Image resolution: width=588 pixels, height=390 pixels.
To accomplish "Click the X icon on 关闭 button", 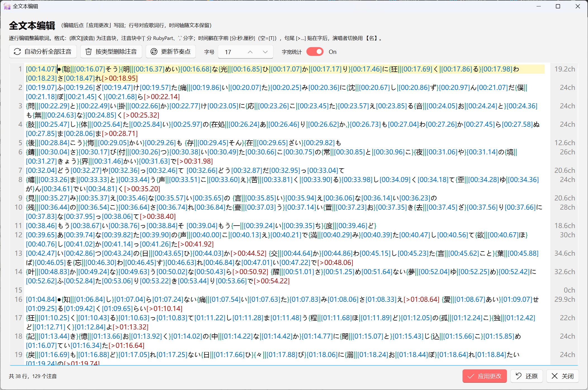I will coord(554,376).
